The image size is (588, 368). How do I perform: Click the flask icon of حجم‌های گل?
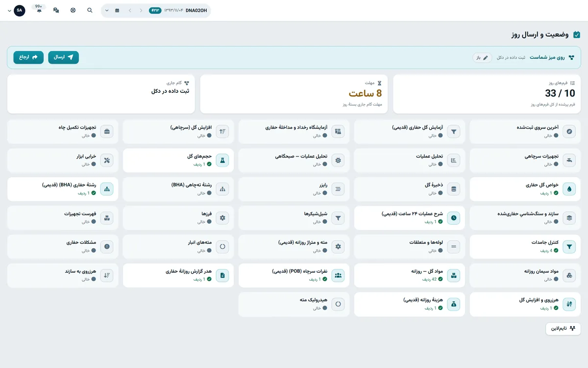(222, 160)
